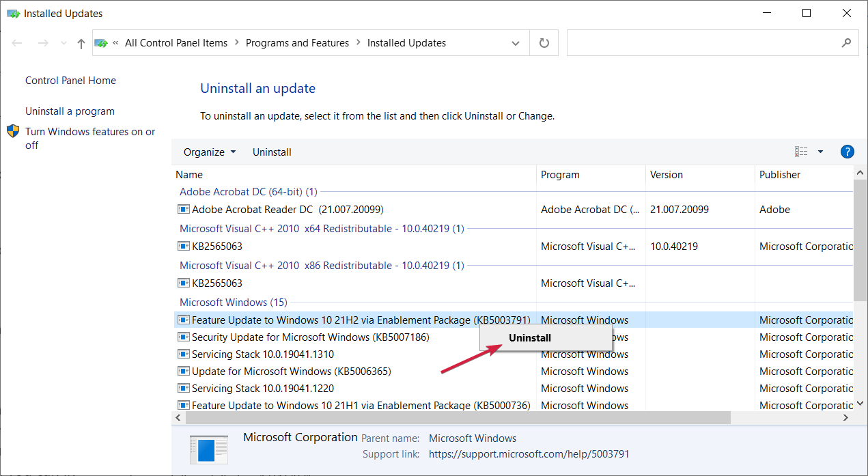Expand the chevron after Programs and Features
Image resolution: width=868 pixels, height=476 pixels.
[x=359, y=42]
